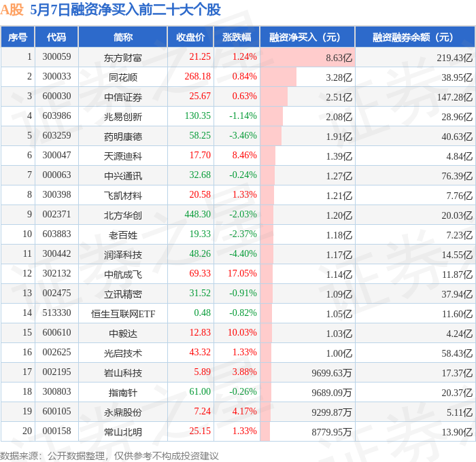Image resolution: width=476 pixels, height=462 pixels.
Task: Select stock name 东方财富
Action: 123,57
